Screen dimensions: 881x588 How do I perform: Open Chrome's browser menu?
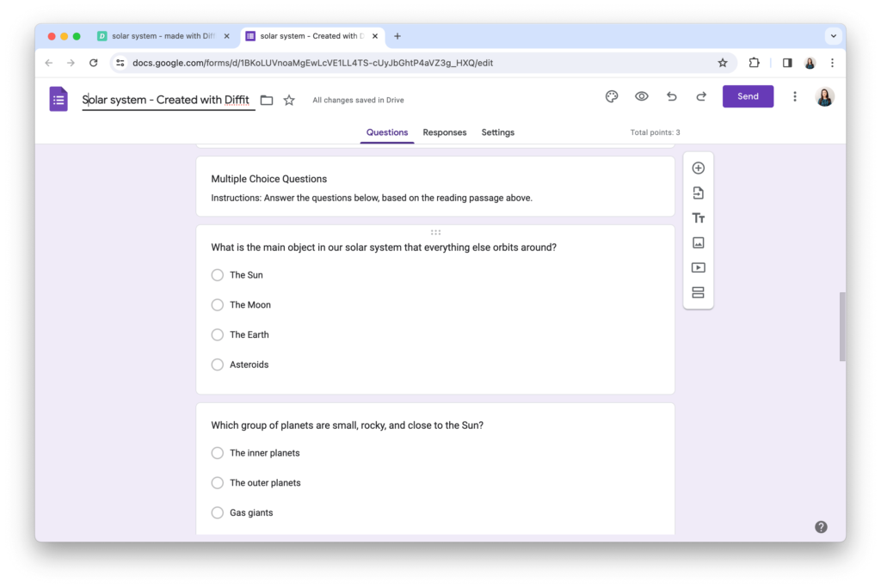[831, 63]
